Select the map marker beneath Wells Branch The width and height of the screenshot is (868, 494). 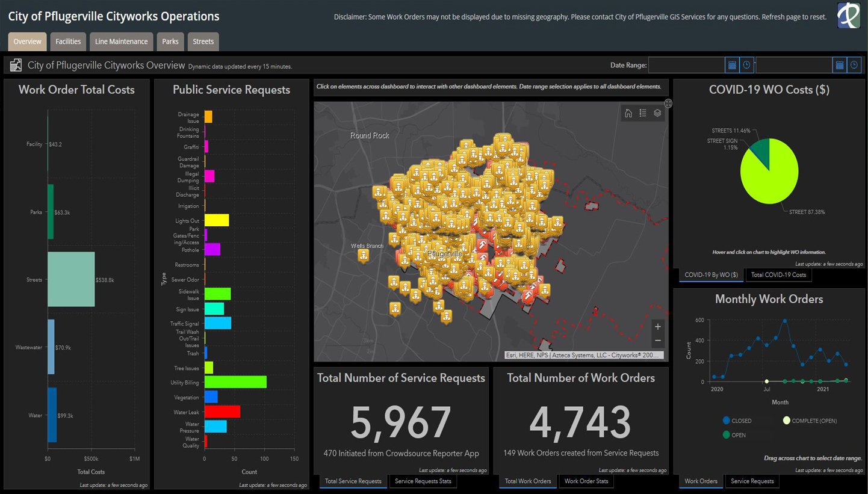(x=364, y=256)
